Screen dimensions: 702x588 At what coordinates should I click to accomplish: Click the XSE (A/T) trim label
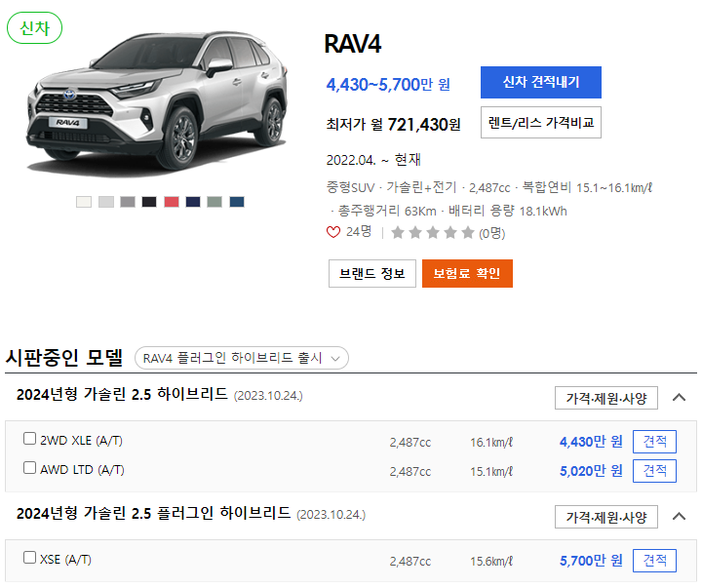pos(65,560)
